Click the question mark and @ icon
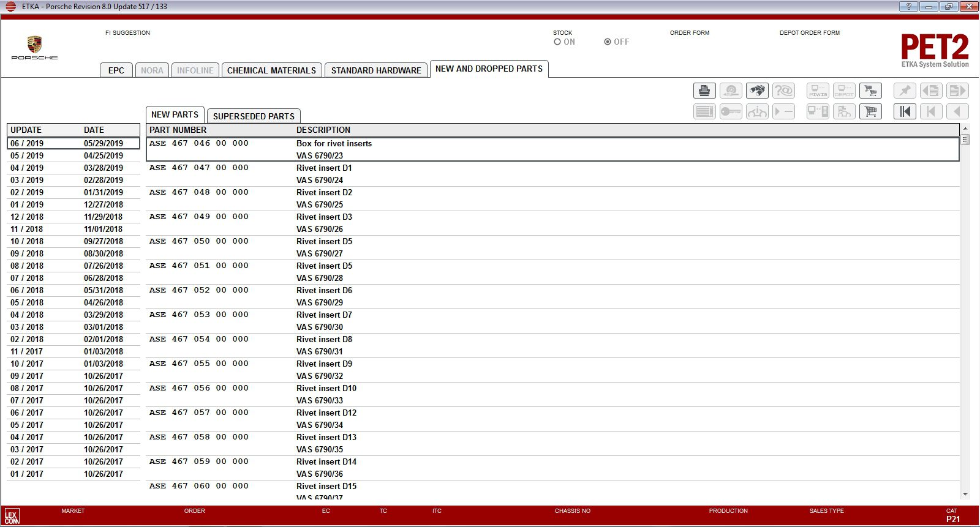 pyautogui.click(x=783, y=91)
